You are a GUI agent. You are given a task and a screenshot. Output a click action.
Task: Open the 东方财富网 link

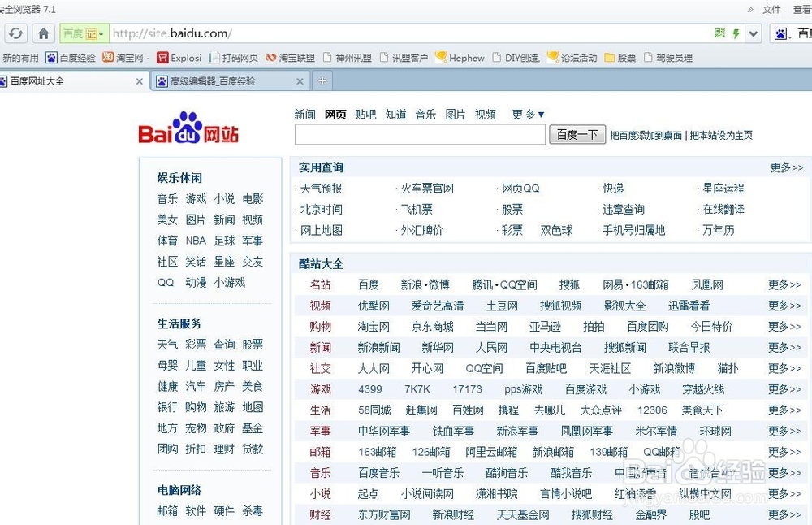pos(384,514)
